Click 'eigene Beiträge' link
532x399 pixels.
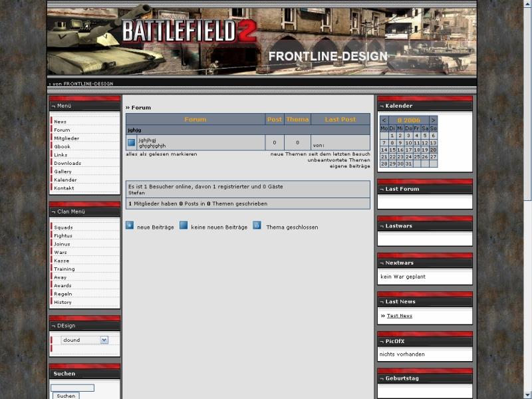click(350, 166)
